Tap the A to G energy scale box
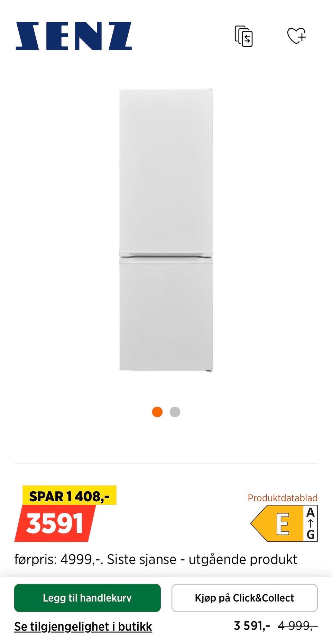 pos(311,523)
